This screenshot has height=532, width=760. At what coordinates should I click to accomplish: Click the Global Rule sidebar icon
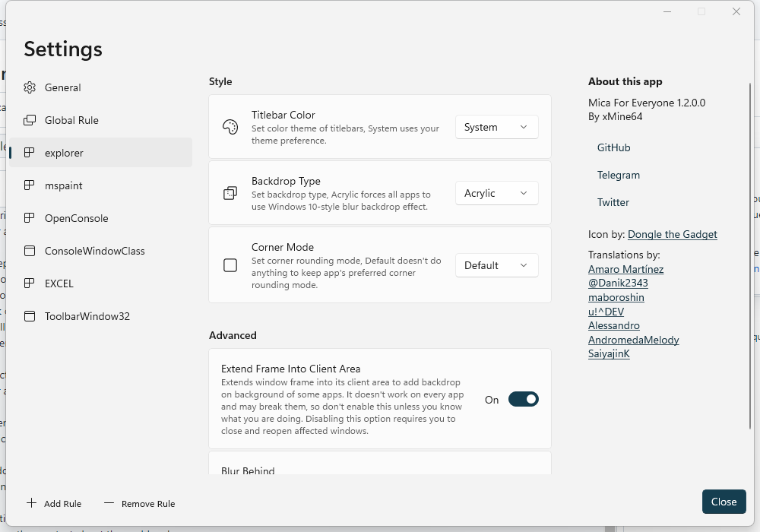[x=30, y=120]
